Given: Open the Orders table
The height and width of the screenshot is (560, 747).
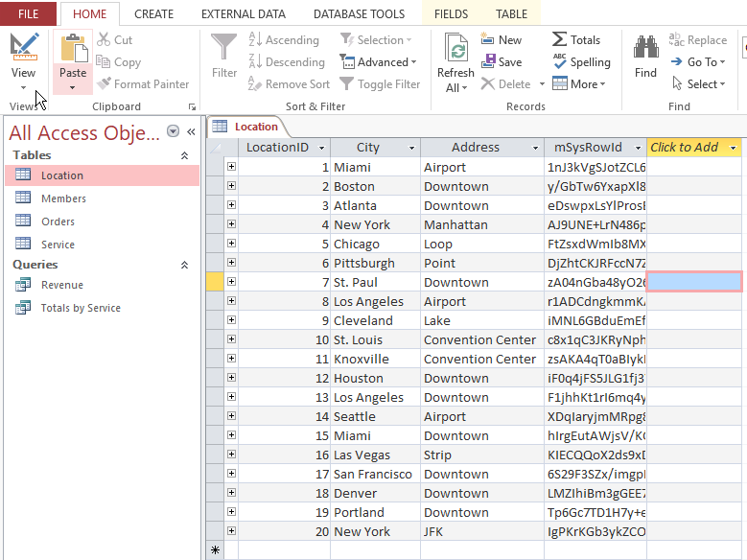Looking at the screenshot, I should tap(102, 222).
